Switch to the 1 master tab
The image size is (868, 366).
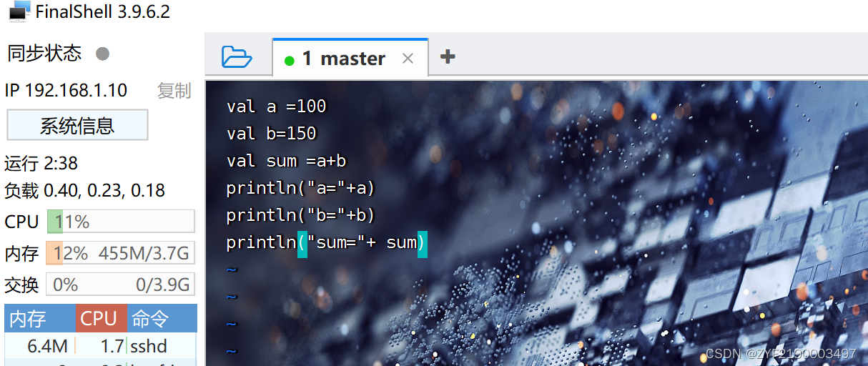350,58
